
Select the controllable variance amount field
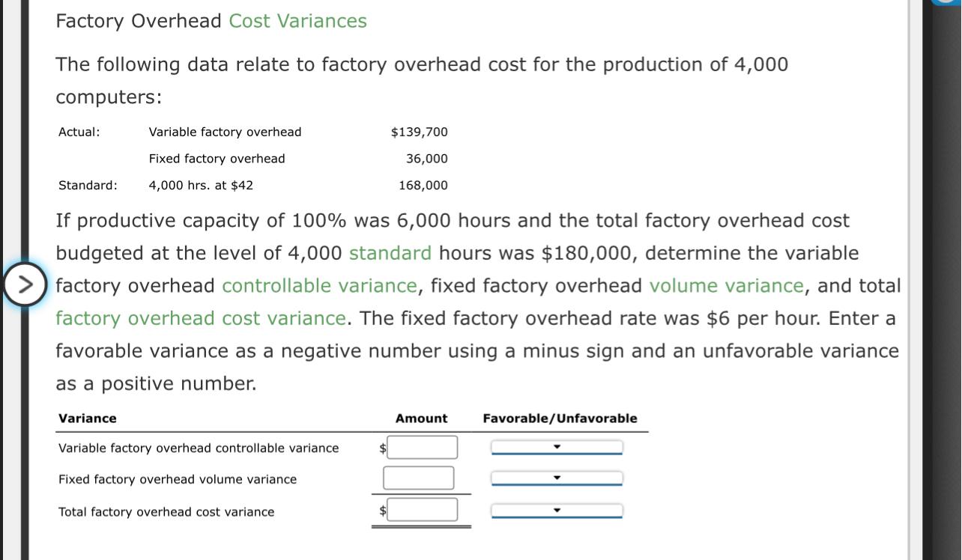point(421,446)
